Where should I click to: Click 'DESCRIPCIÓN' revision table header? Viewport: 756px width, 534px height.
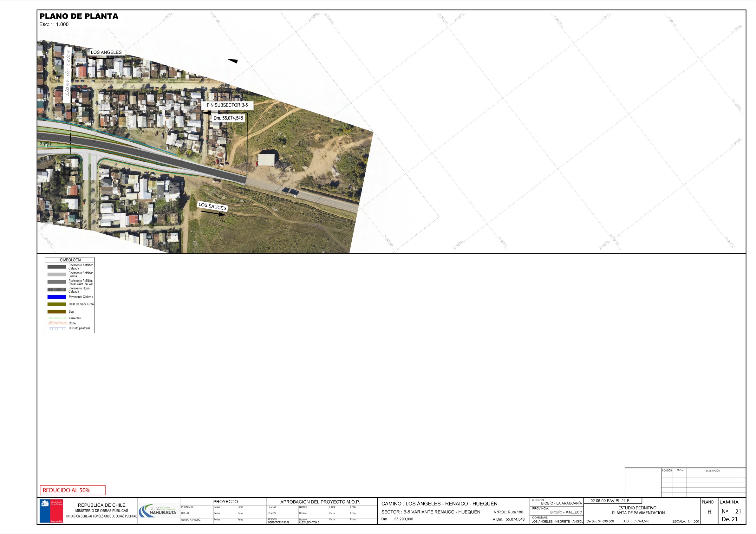[713, 471]
